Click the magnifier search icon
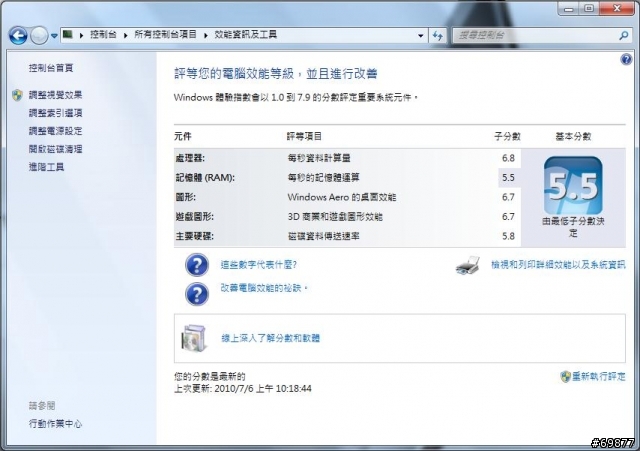Viewport: 640px width, 451px height. [623, 36]
